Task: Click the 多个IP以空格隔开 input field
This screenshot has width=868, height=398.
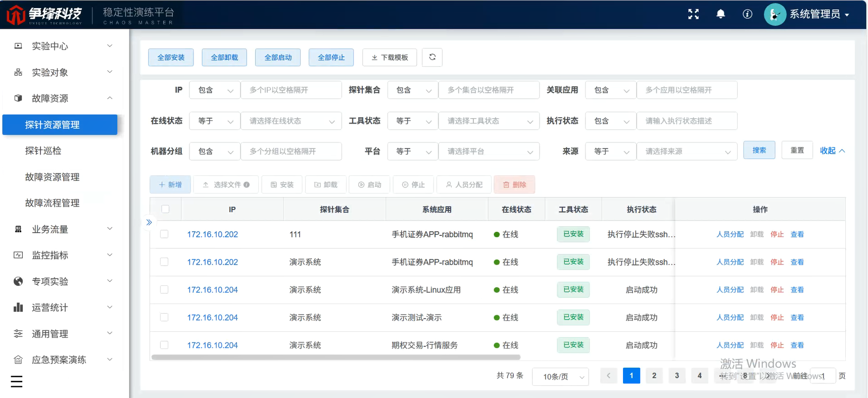Action: coord(292,90)
